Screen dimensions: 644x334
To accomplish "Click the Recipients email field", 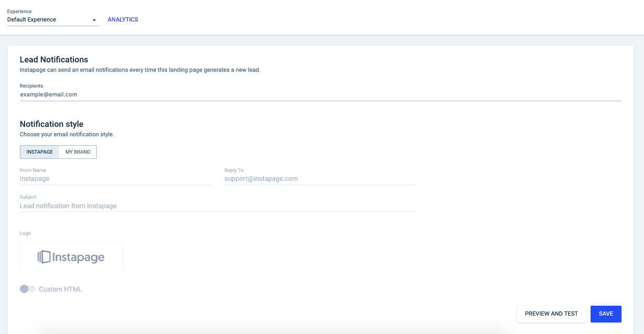I will (320, 94).
